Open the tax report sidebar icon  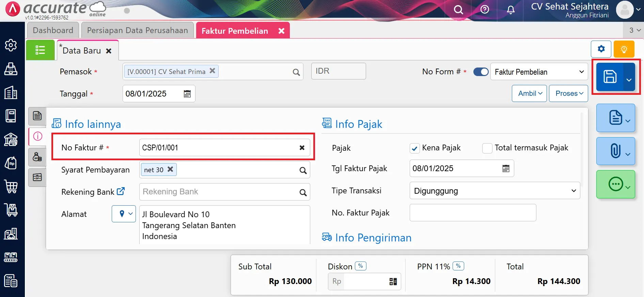click(x=11, y=281)
